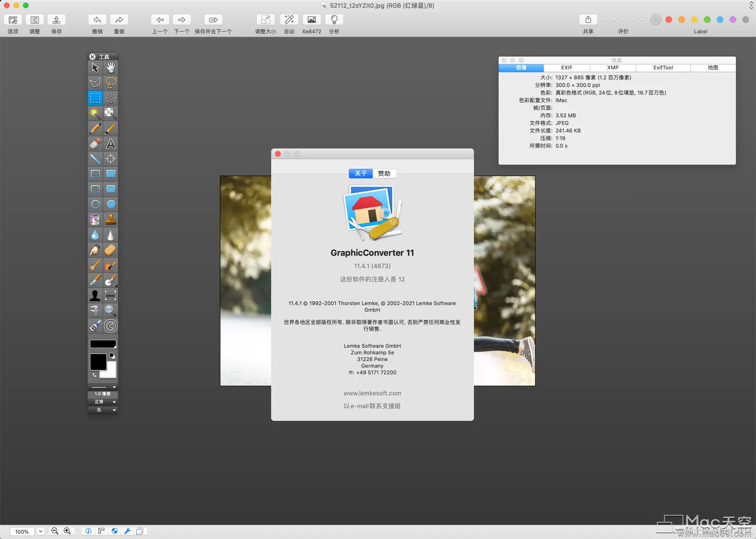Open the 无 dropdown in tool palette
The image size is (756, 539).
pyautogui.click(x=103, y=410)
